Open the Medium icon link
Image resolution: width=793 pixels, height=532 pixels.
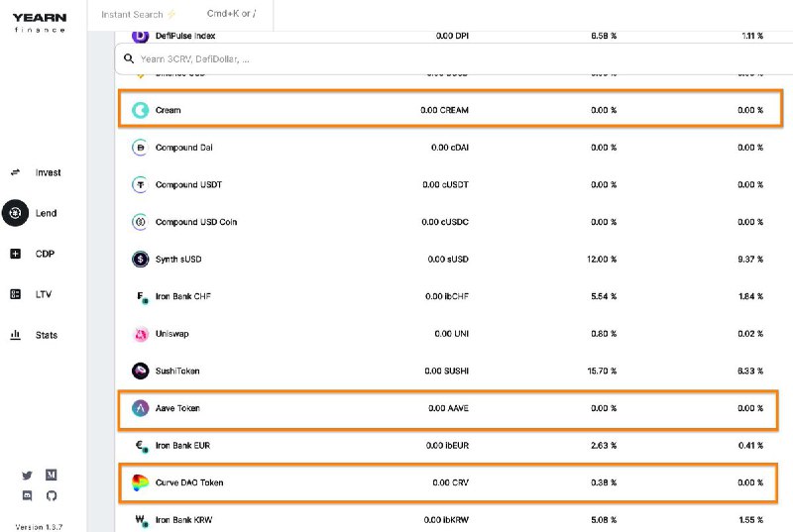point(52,475)
